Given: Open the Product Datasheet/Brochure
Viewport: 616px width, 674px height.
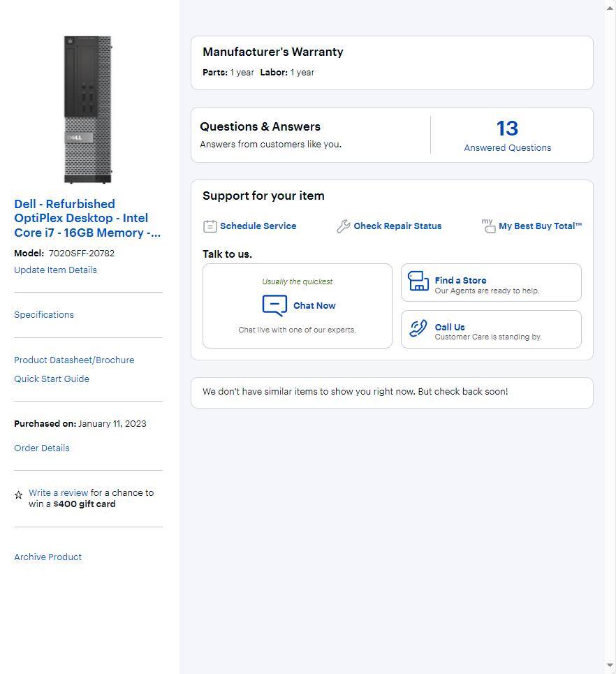Looking at the screenshot, I should [x=74, y=360].
